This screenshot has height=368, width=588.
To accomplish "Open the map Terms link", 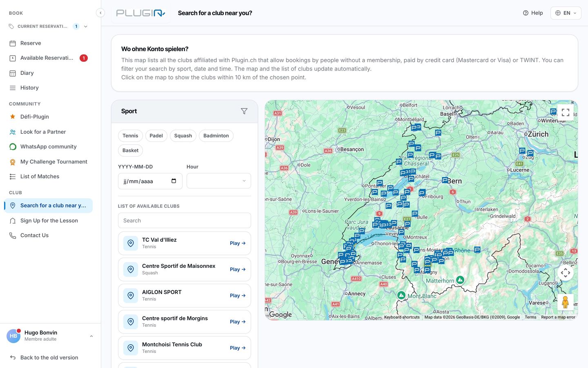I will 530,317.
